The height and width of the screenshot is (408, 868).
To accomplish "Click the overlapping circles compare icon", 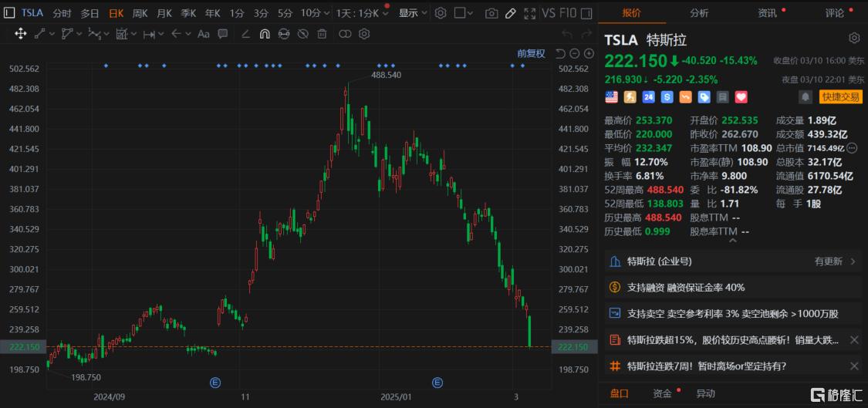I will [x=345, y=35].
